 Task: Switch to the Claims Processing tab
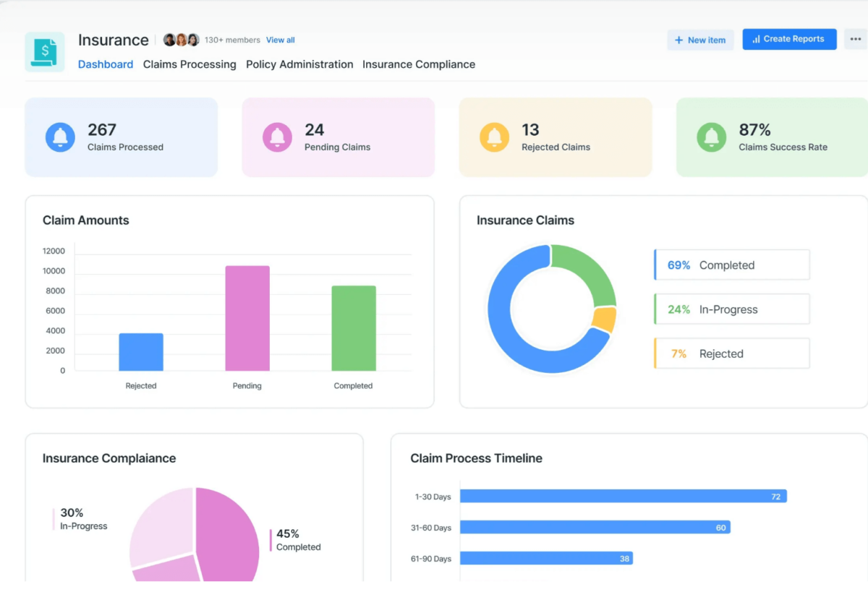190,64
